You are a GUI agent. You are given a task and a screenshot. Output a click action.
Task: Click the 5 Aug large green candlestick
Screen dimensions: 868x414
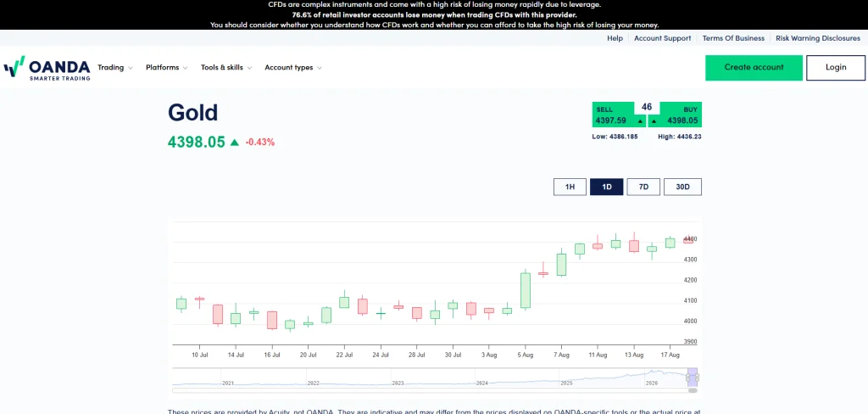526,290
